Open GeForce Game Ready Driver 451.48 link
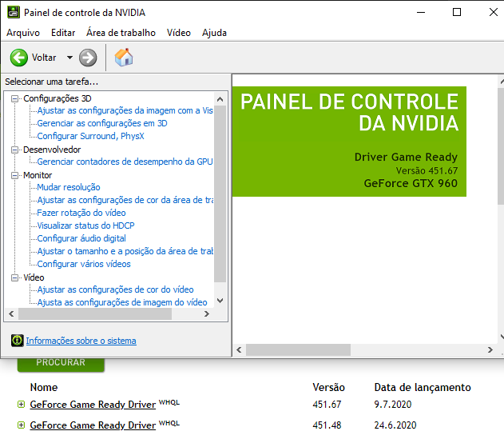The image size is (504, 435). pyautogui.click(x=93, y=425)
